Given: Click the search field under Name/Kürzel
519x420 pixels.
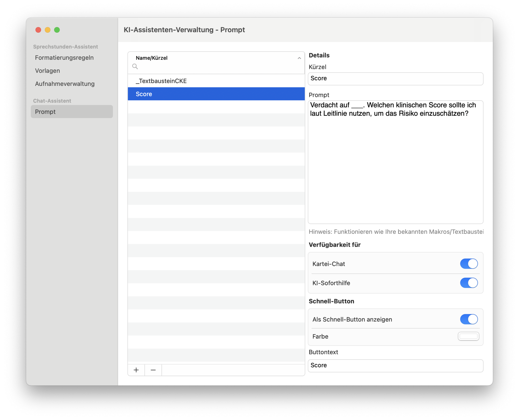Looking at the screenshot, I should point(216,67).
